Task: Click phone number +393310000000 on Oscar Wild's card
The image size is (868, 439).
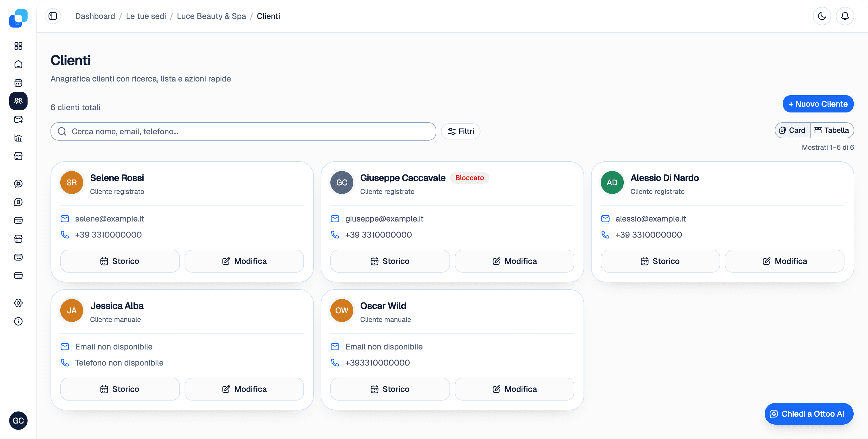Action: click(377, 363)
